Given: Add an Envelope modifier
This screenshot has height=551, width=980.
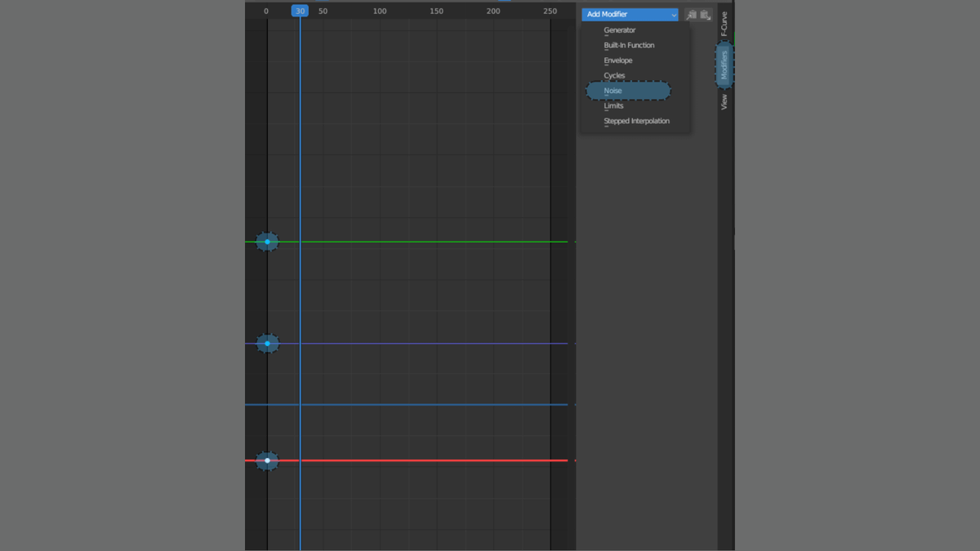Looking at the screenshot, I should coord(618,60).
